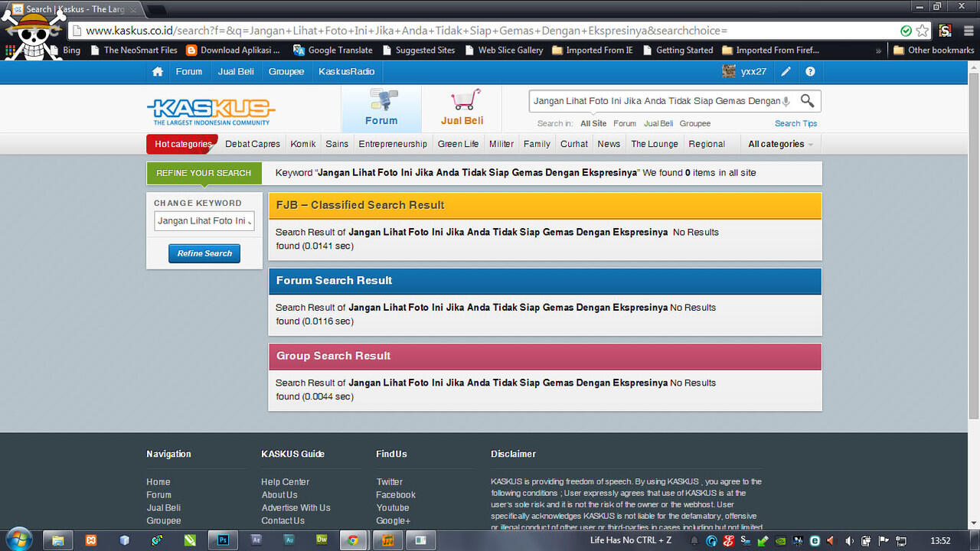Screen dimensions: 980x551
Task: Open Download Aplikasi bookmark
Action: (x=234, y=51)
